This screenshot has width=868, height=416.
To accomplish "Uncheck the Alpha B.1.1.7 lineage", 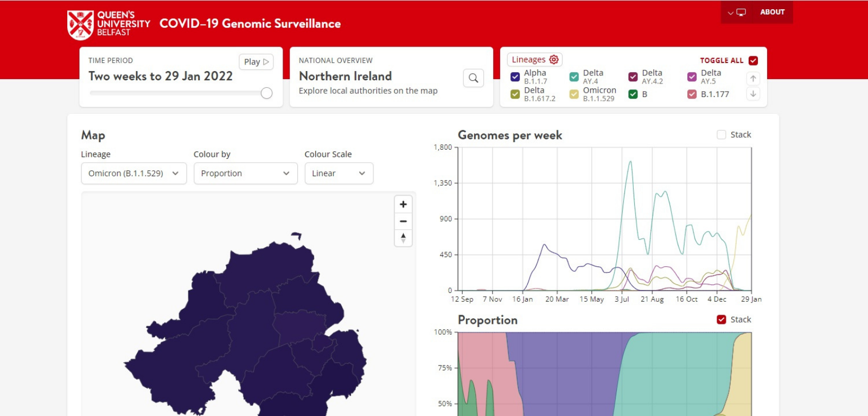I will 515,77.
